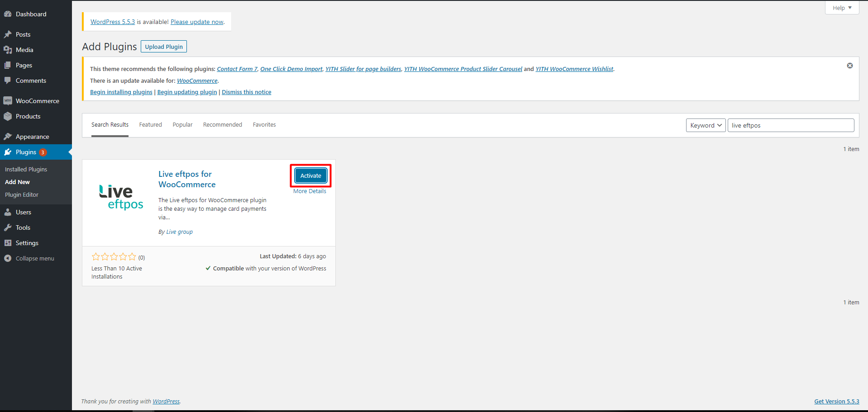Open the YITH WooCommerce Wishlist link

pyautogui.click(x=574, y=69)
